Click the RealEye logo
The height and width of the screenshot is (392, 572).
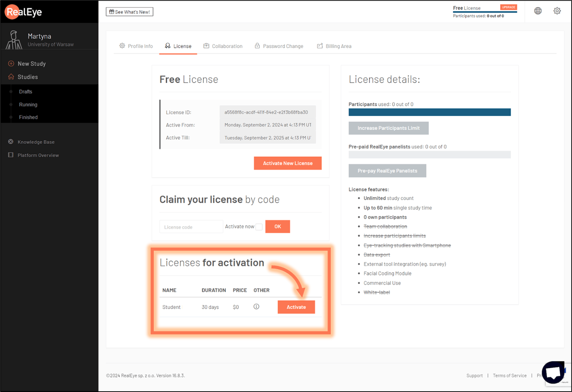[x=23, y=11]
